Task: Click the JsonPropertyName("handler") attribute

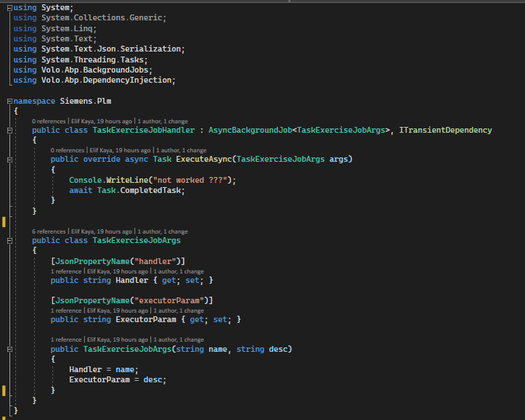Action: coord(118,260)
